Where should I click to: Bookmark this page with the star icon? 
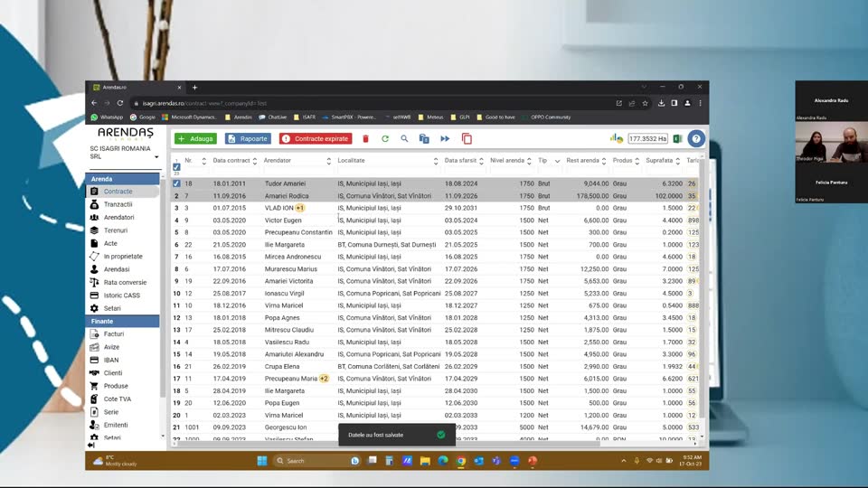coord(645,103)
